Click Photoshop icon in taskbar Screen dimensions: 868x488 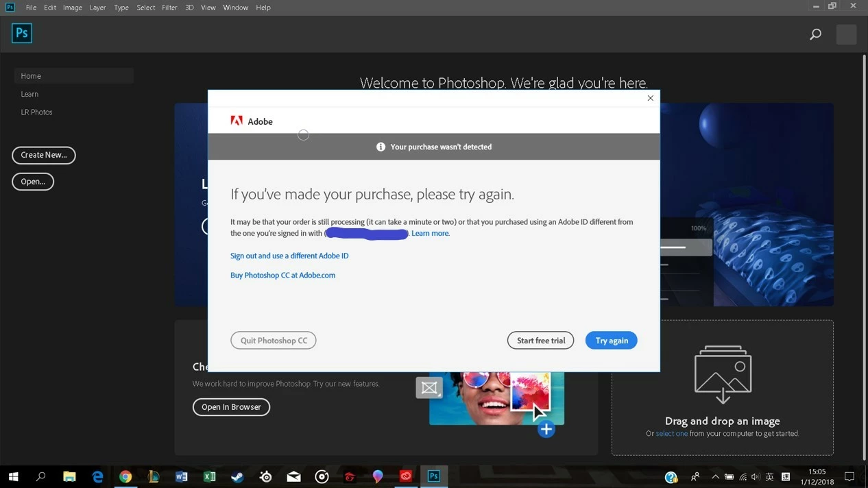coord(434,476)
